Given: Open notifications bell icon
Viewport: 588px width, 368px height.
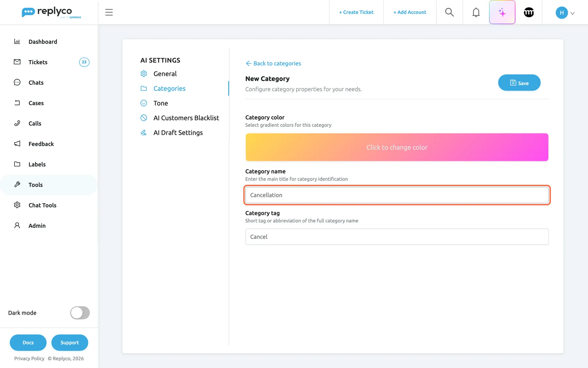Looking at the screenshot, I should (x=476, y=12).
